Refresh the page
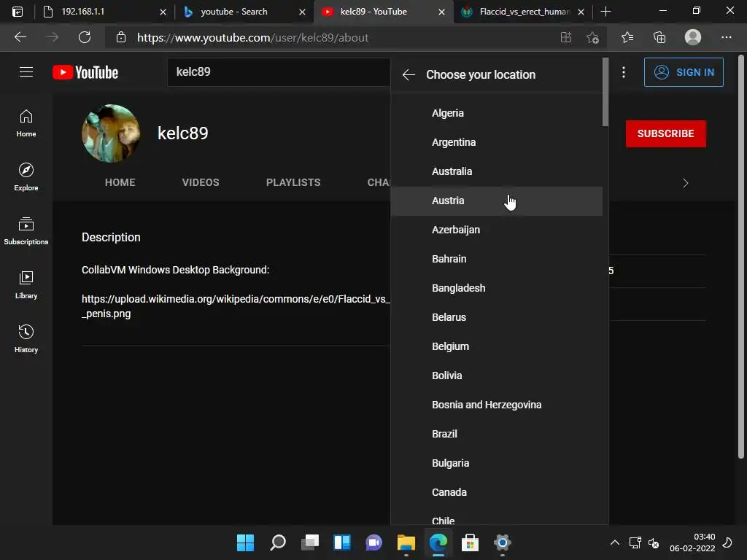747x560 pixels. click(85, 37)
